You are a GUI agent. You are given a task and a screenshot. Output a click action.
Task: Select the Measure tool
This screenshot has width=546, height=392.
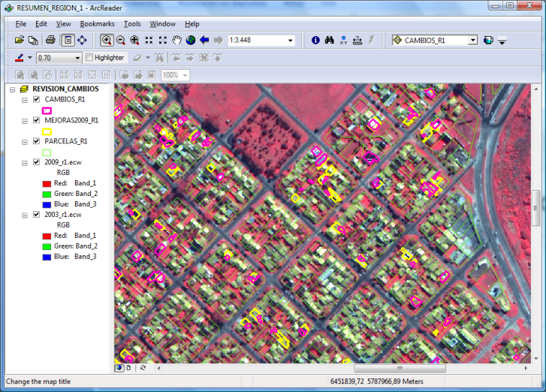[x=357, y=41]
